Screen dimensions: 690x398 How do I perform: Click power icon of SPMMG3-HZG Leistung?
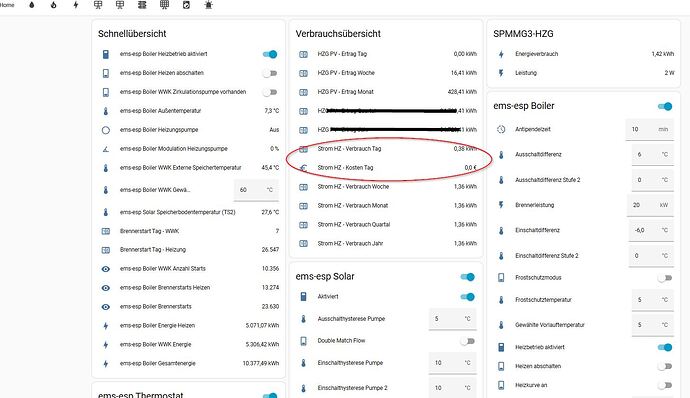pos(501,73)
